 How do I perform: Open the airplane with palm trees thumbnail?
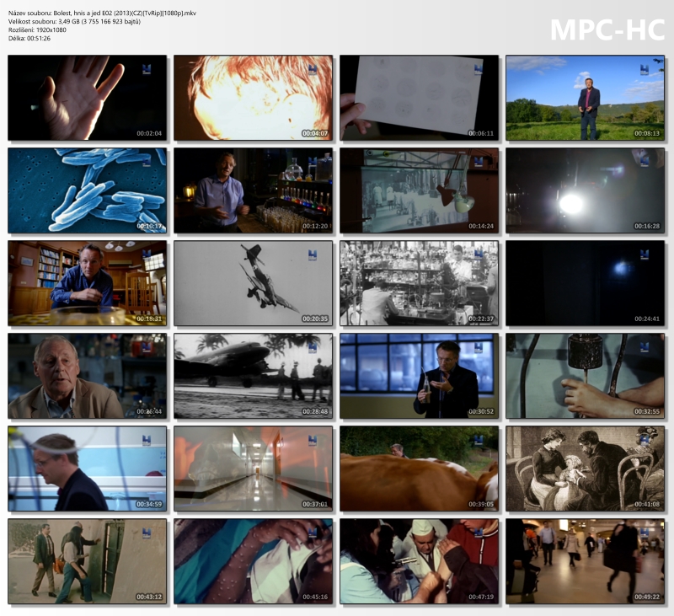(253, 376)
